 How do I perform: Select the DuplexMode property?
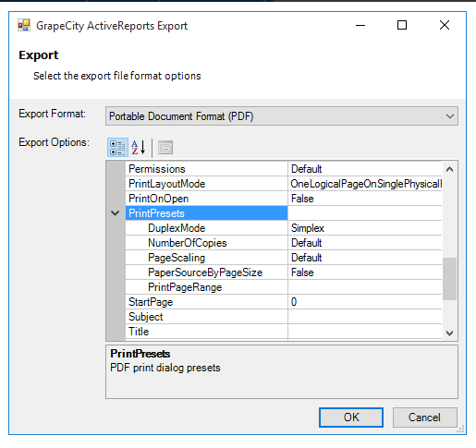[206, 228]
